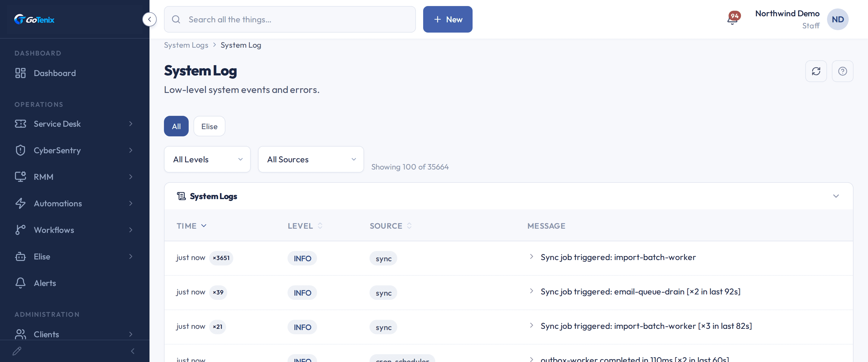Screen dimensions: 868x362
Task: Select the Elise filter tab
Action: [x=209, y=126]
